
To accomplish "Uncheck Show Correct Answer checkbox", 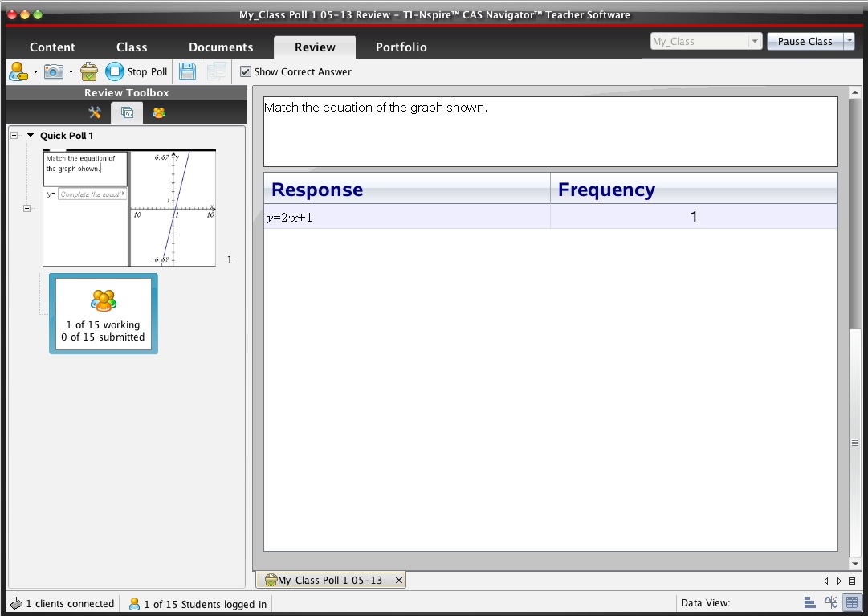I will (x=246, y=71).
